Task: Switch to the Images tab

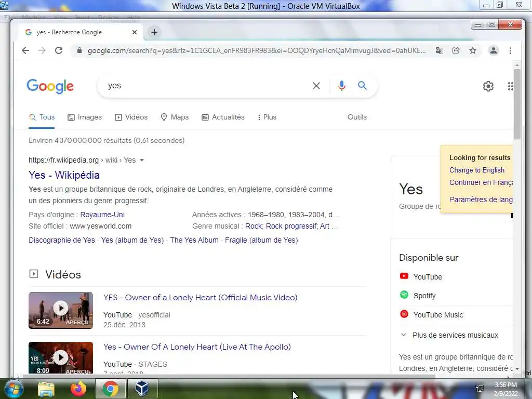Action: pos(85,117)
